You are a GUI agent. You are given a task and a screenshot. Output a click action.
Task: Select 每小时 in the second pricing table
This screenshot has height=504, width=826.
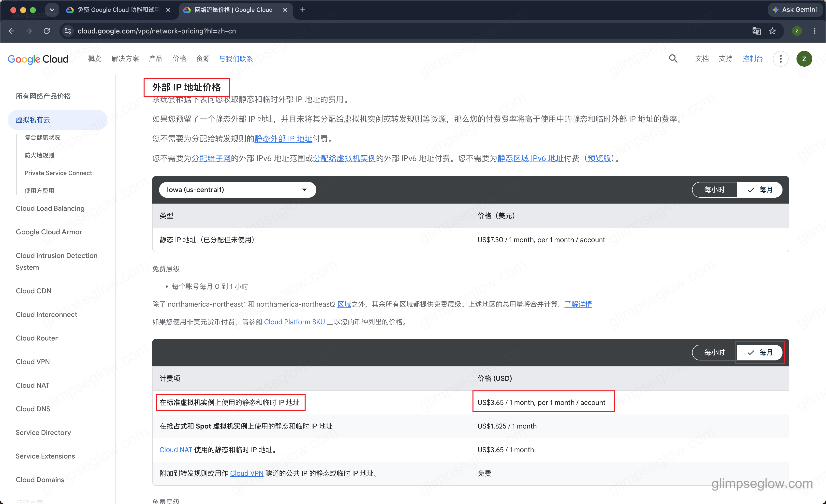point(714,352)
